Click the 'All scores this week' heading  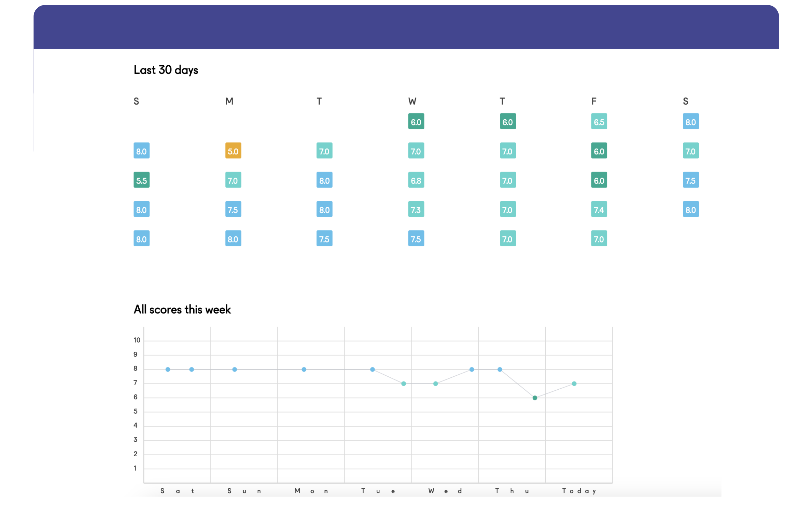182,309
